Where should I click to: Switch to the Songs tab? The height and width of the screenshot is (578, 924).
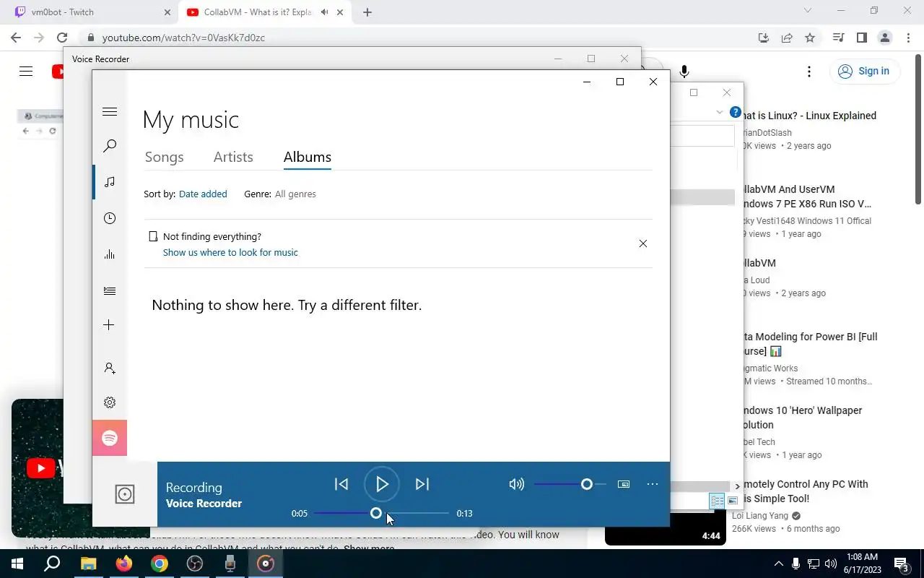tap(164, 157)
